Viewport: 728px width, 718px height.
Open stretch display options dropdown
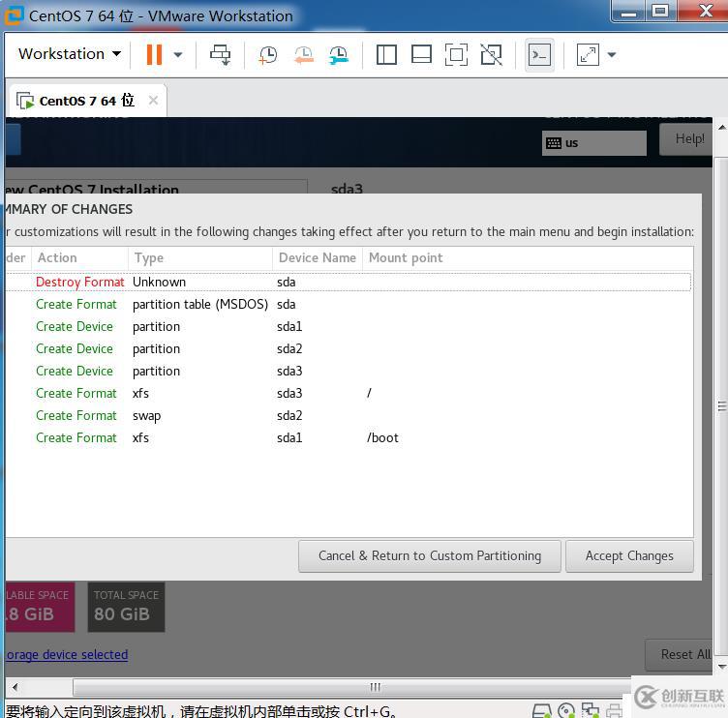(x=612, y=55)
